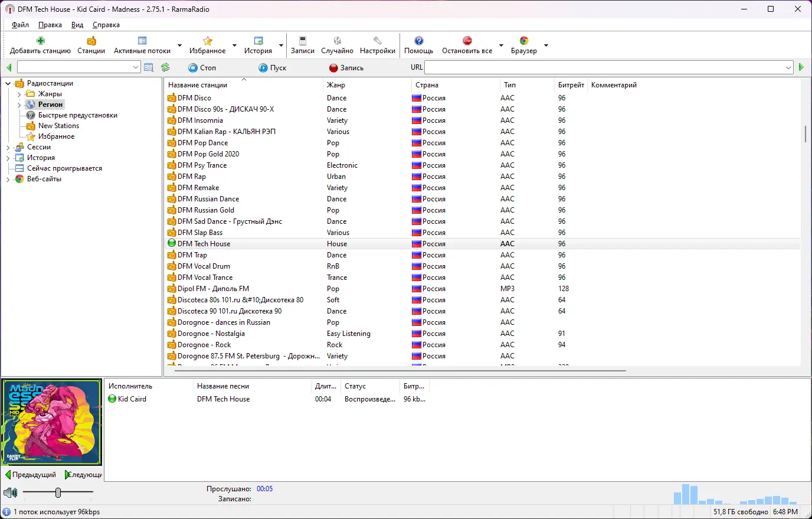Click inside the URL input field
The height and width of the screenshot is (519, 812).
click(604, 67)
